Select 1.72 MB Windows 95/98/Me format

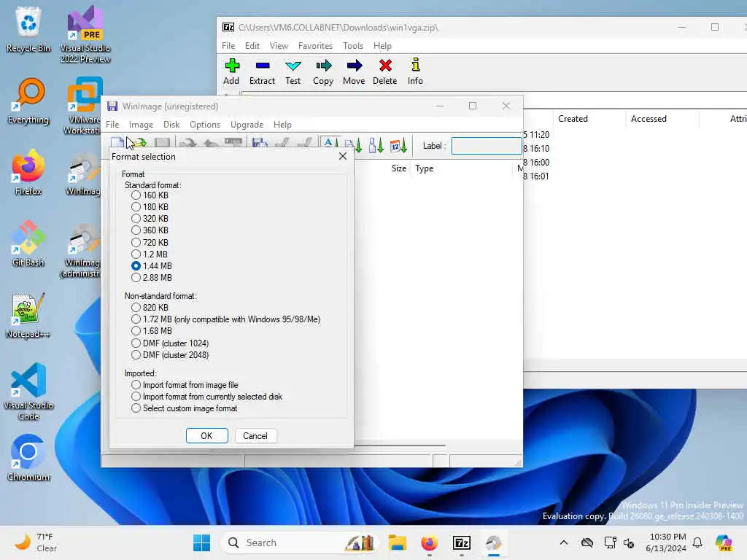(x=226, y=319)
